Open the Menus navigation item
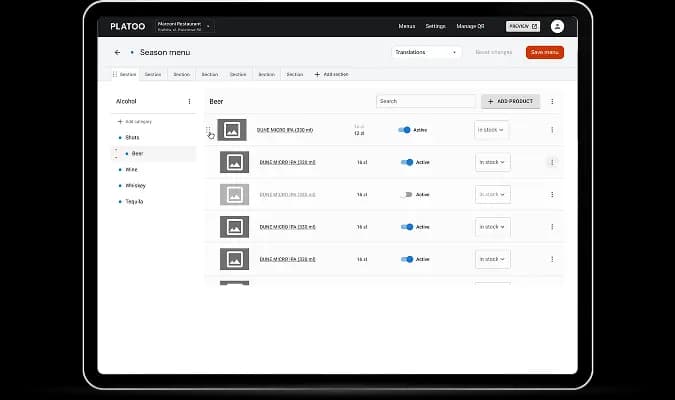 (x=406, y=26)
